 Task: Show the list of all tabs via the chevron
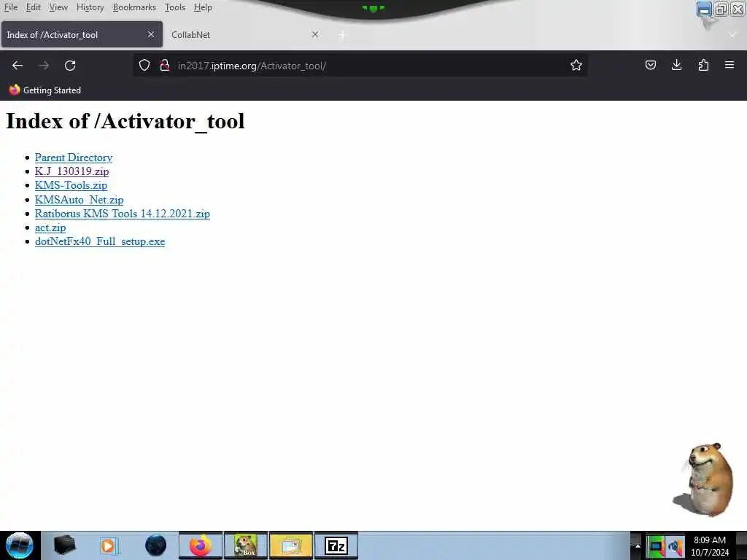pos(732,35)
